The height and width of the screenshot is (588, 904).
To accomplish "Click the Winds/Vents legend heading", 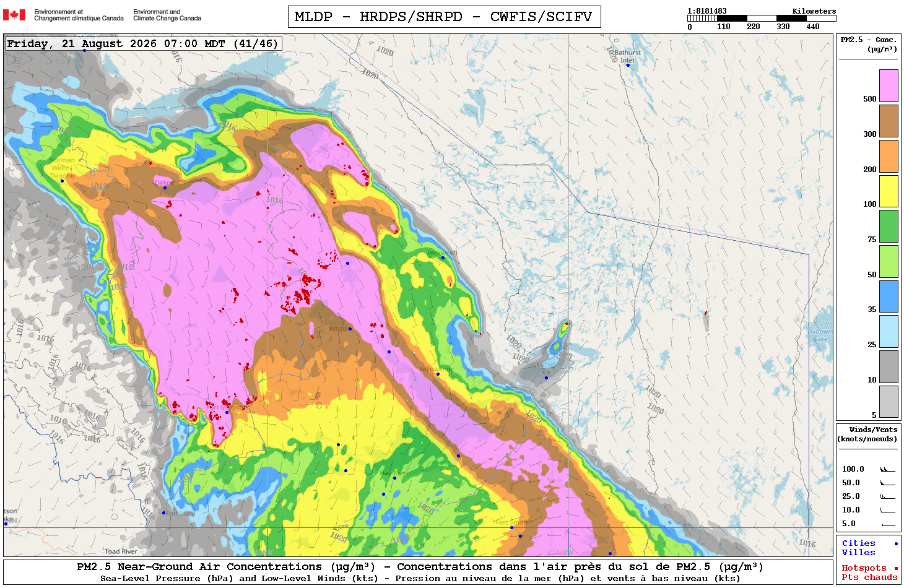I will pyautogui.click(x=867, y=434).
